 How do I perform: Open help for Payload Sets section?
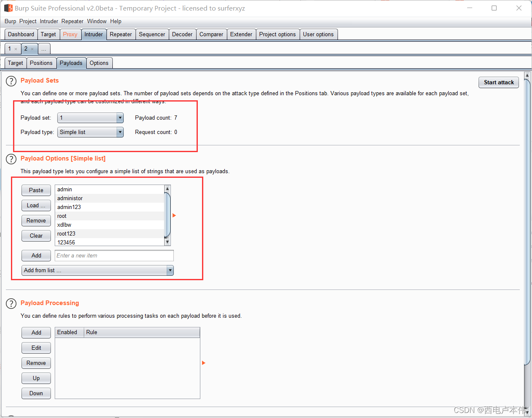(11, 81)
